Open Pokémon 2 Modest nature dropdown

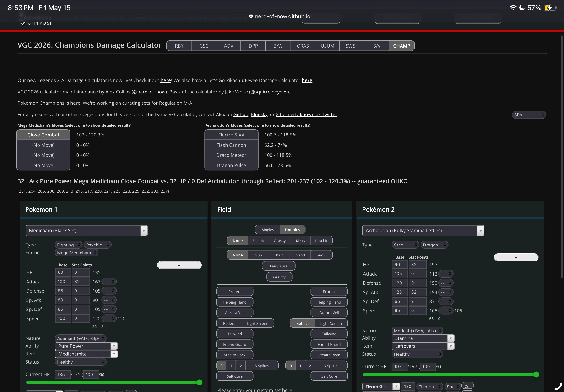click(418, 331)
